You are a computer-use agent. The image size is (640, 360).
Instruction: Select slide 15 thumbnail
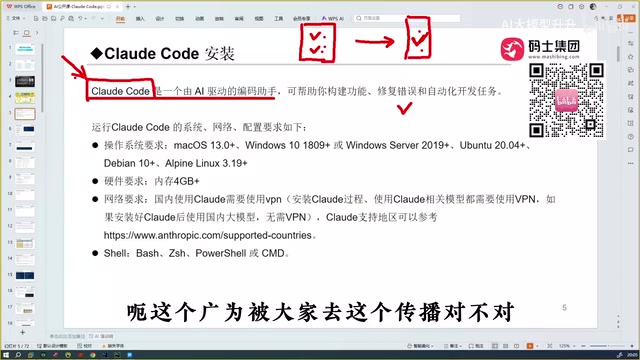tap(25, 276)
